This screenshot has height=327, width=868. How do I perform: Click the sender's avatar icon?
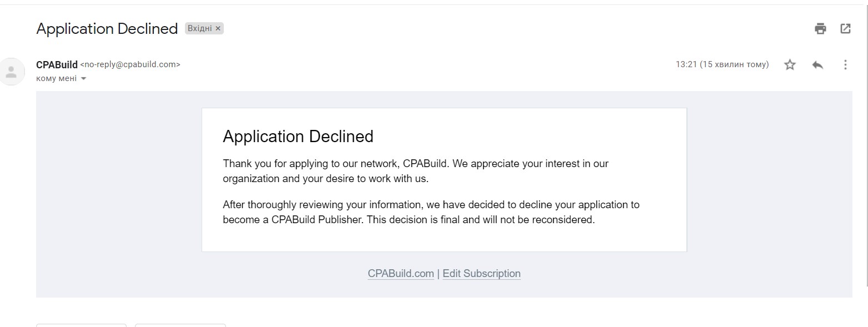(12, 72)
